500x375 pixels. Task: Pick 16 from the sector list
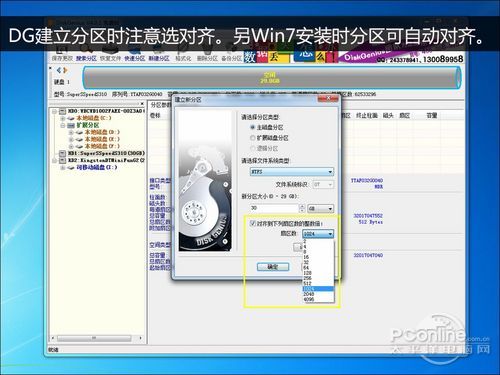click(x=318, y=257)
